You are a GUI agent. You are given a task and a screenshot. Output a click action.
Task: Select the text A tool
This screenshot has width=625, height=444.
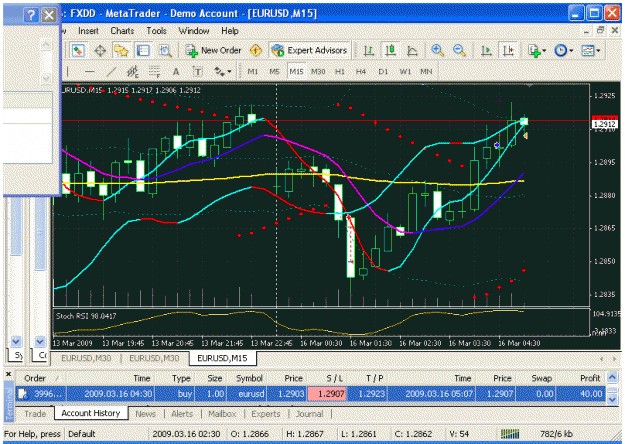pyautogui.click(x=176, y=72)
